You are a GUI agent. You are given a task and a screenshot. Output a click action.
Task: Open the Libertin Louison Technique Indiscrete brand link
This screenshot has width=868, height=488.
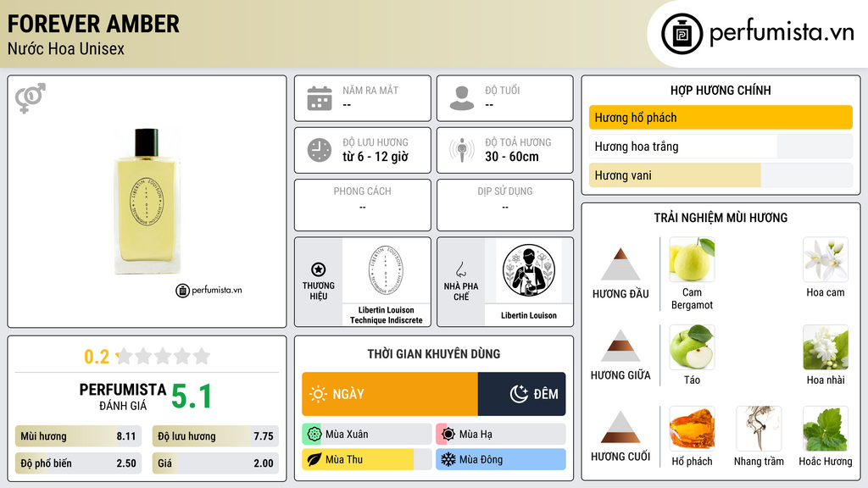point(386,315)
